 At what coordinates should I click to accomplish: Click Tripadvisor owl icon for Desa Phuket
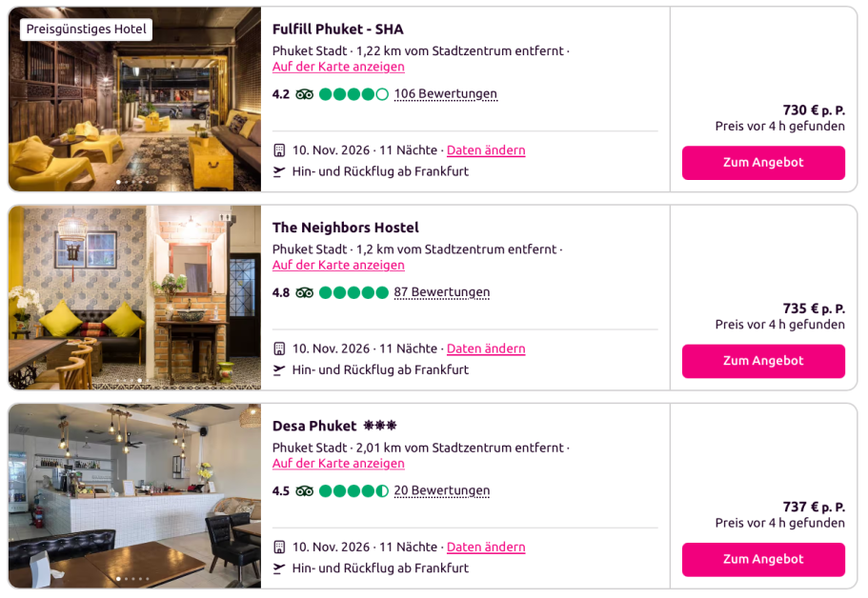(305, 491)
